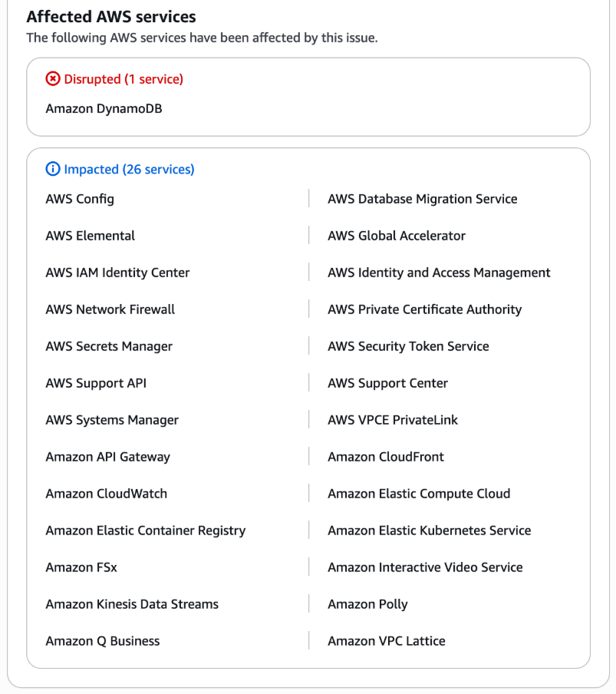Click Amazon API Gateway entry
The width and height of the screenshot is (616, 694).
coord(107,457)
